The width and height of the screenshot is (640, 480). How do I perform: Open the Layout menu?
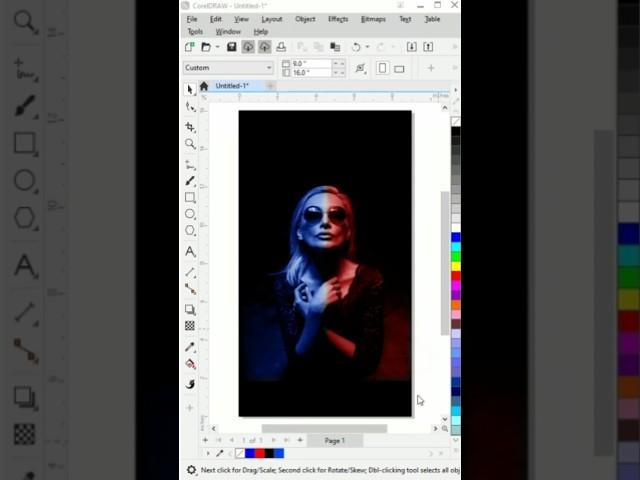(272, 19)
